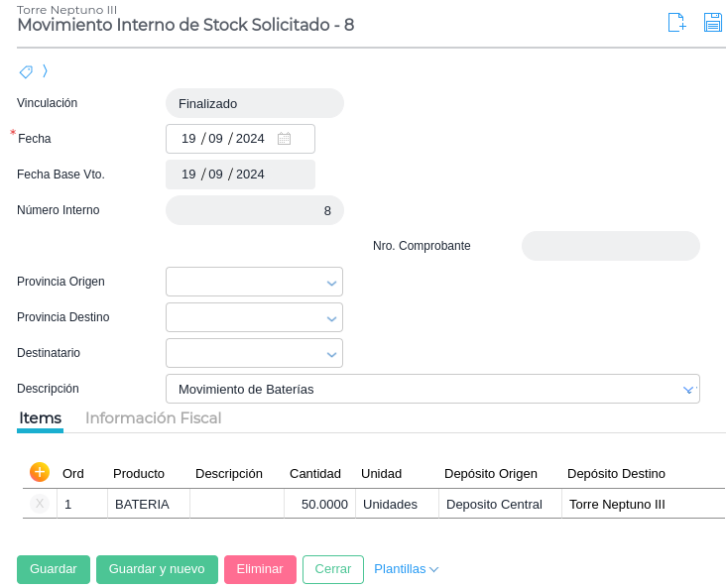Click the new document icon in header

pyautogui.click(x=676, y=23)
